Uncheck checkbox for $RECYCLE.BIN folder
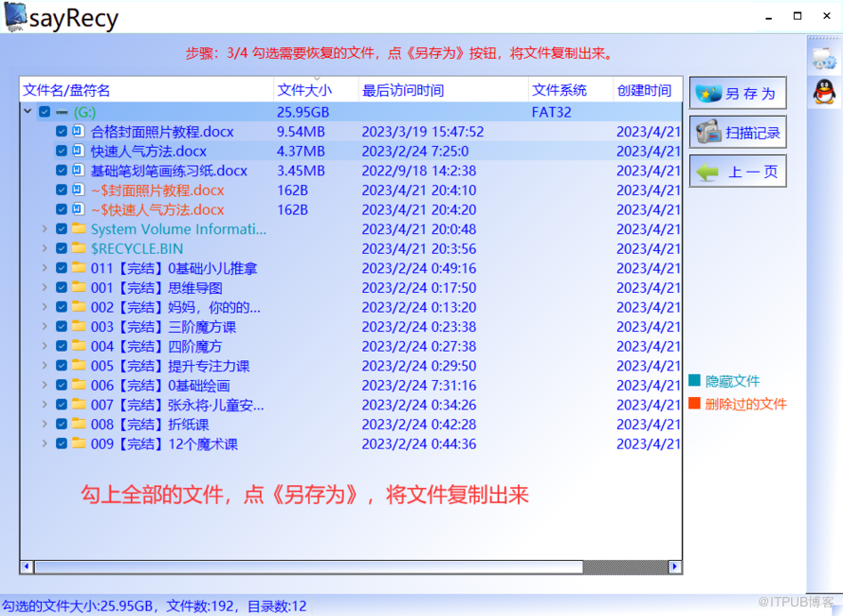 click(62, 248)
